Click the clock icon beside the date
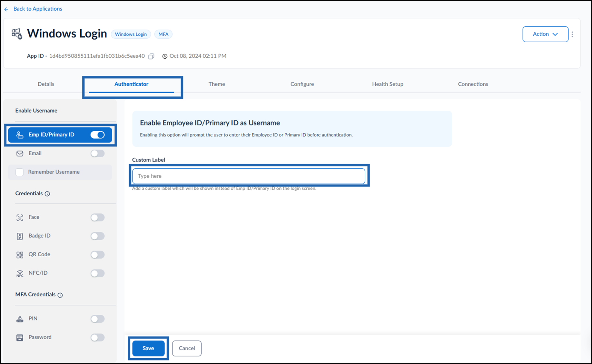592x364 pixels. pyautogui.click(x=165, y=56)
